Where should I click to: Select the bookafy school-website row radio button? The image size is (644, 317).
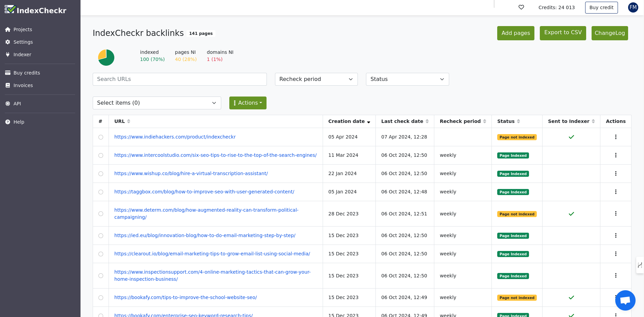101,298
